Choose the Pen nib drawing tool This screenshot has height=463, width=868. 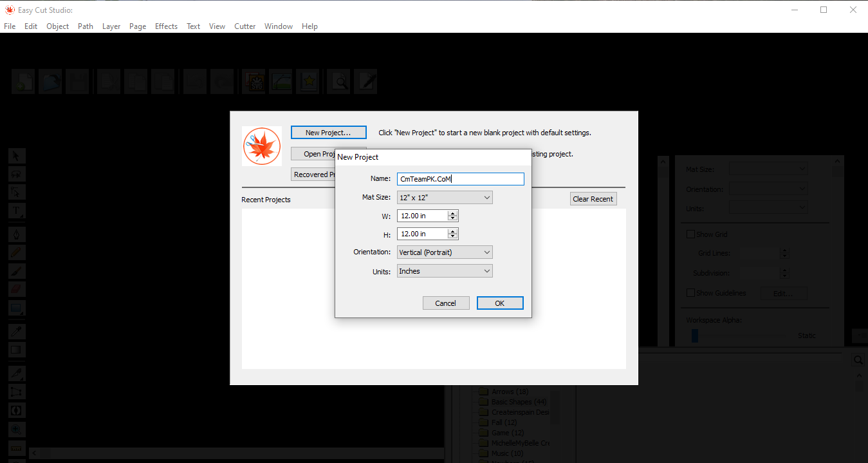(17, 234)
